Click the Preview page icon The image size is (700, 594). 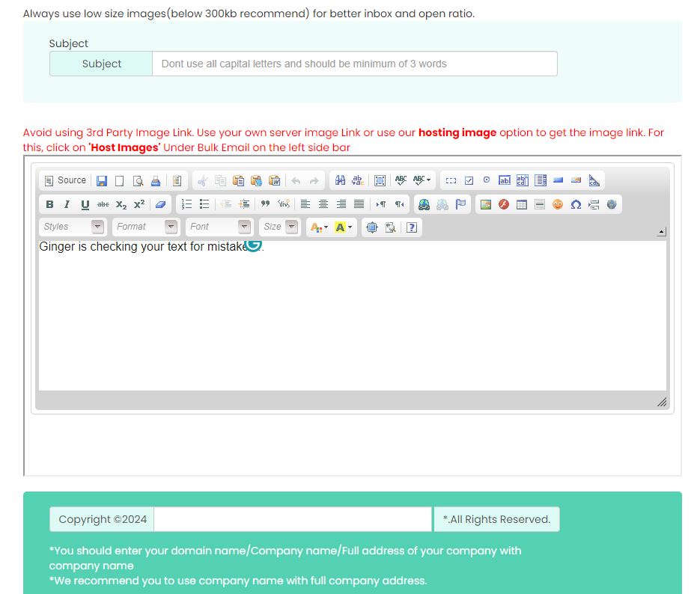[138, 180]
